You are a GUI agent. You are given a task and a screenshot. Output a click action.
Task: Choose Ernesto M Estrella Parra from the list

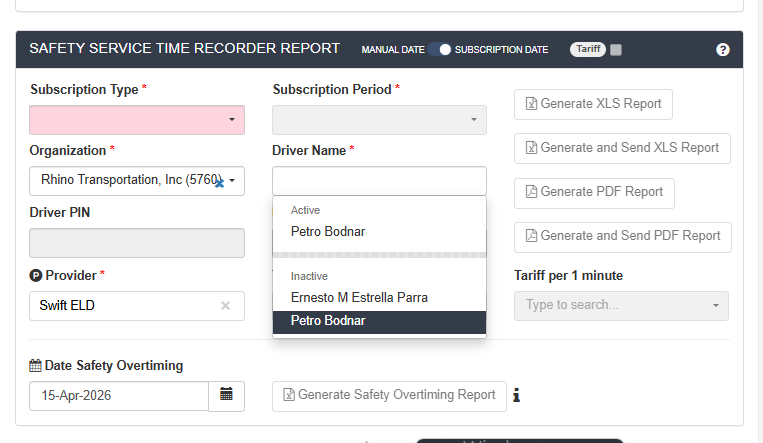point(359,297)
